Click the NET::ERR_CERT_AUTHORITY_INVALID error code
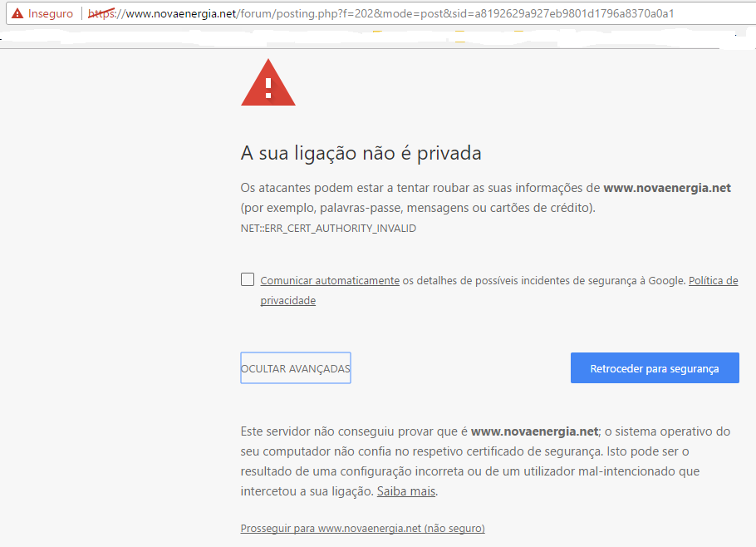 (328, 228)
